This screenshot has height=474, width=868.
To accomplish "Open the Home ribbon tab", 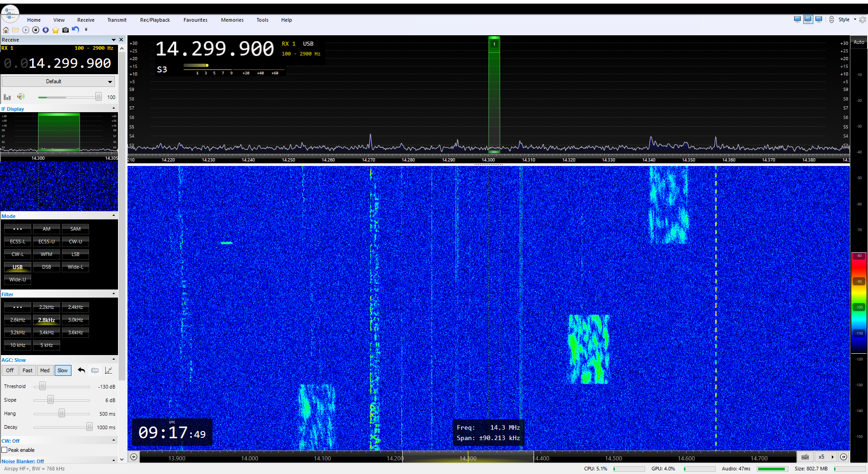I will (x=34, y=20).
